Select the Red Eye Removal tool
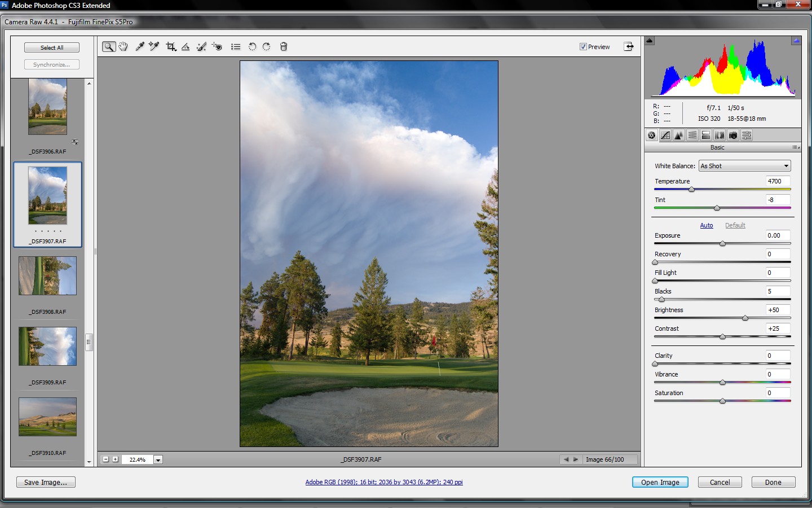This screenshot has width=812, height=508. click(217, 47)
